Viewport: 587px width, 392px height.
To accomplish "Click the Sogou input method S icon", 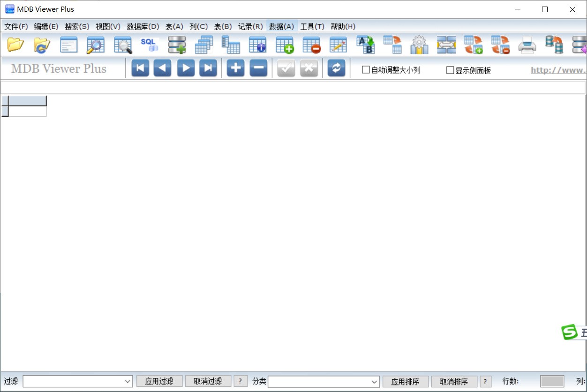I will click(x=570, y=332).
